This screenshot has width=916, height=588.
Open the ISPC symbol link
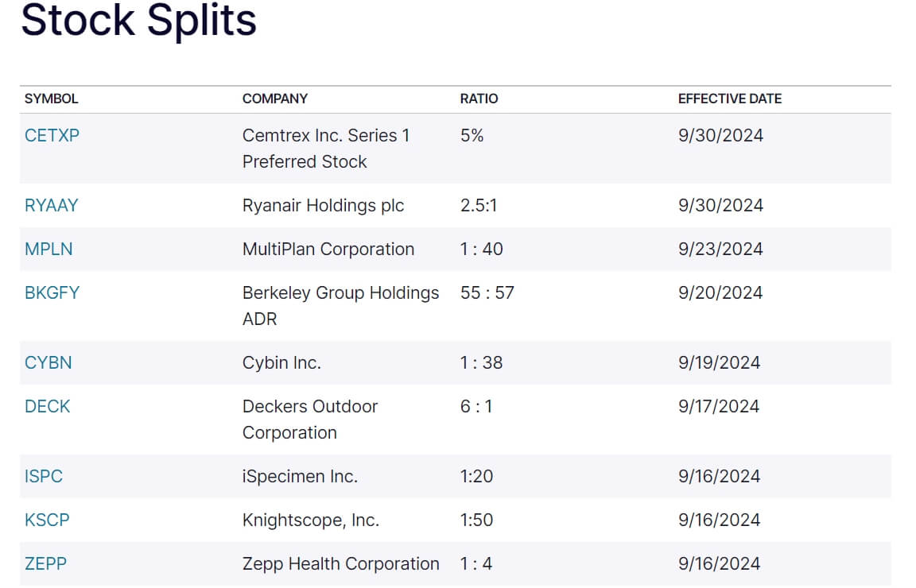click(x=43, y=477)
